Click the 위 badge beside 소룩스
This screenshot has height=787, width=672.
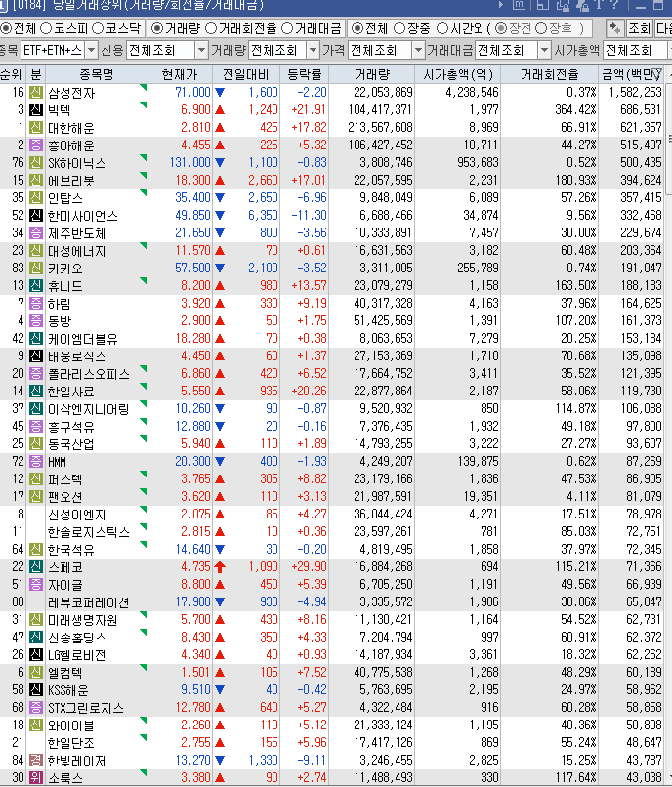coord(36,777)
